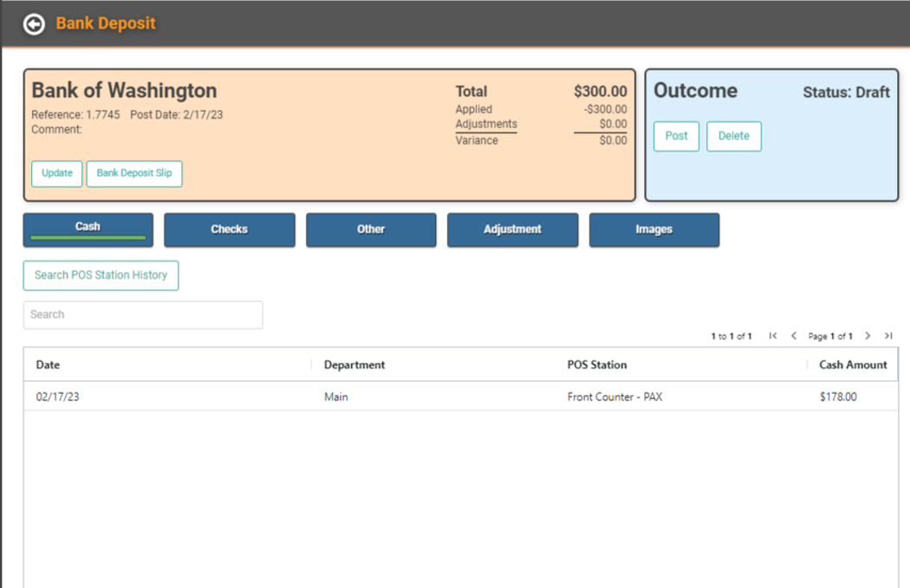Open the Bank Deposit Slip
910x588 pixels.
pyautogui.click(x=134, y=173)
